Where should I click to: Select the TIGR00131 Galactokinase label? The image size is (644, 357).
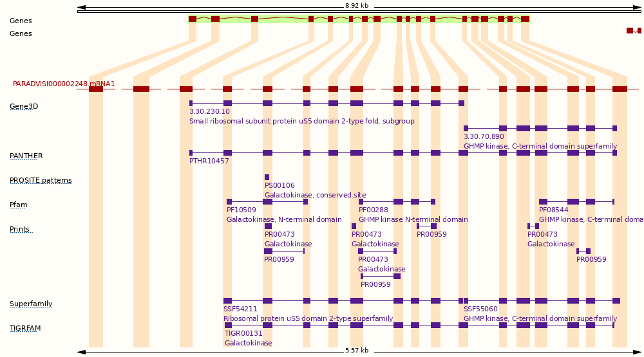[243, 333]
